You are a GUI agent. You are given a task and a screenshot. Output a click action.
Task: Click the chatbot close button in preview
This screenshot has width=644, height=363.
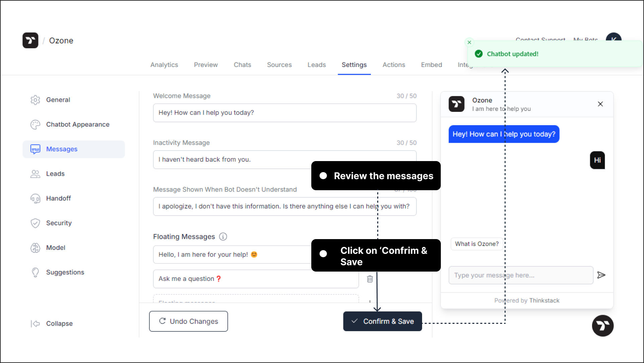600,104
